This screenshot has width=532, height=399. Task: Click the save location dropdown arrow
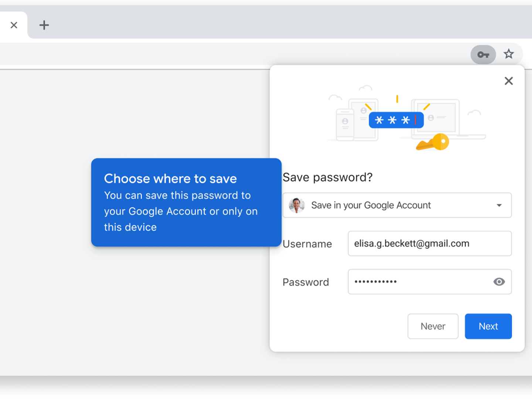[x=499, y=205]
